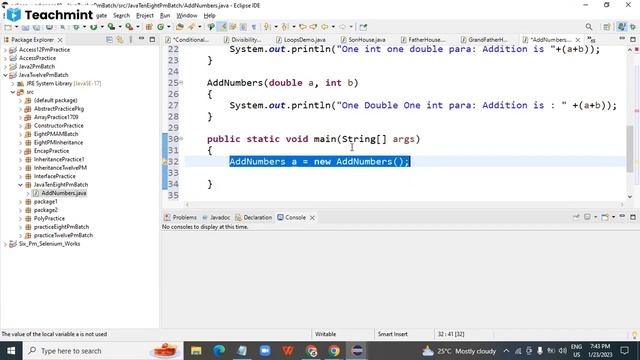Viewport: 640px width, 360px height.
Task: Expand the PolyPractice package
Action: point(20,219)
